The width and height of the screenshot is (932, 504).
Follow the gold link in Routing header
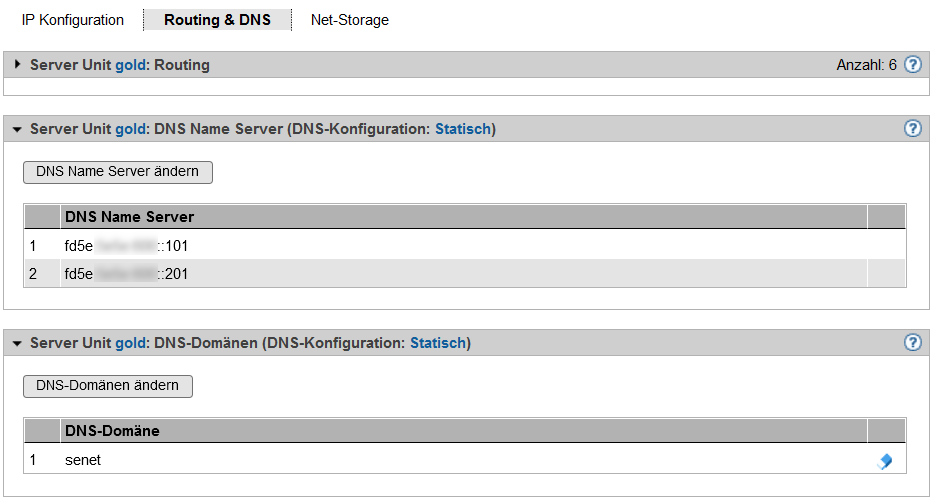click(131, 65)
